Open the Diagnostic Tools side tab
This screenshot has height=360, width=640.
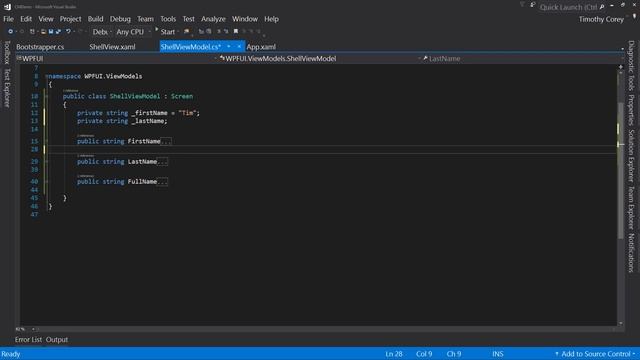coord(631,65)
